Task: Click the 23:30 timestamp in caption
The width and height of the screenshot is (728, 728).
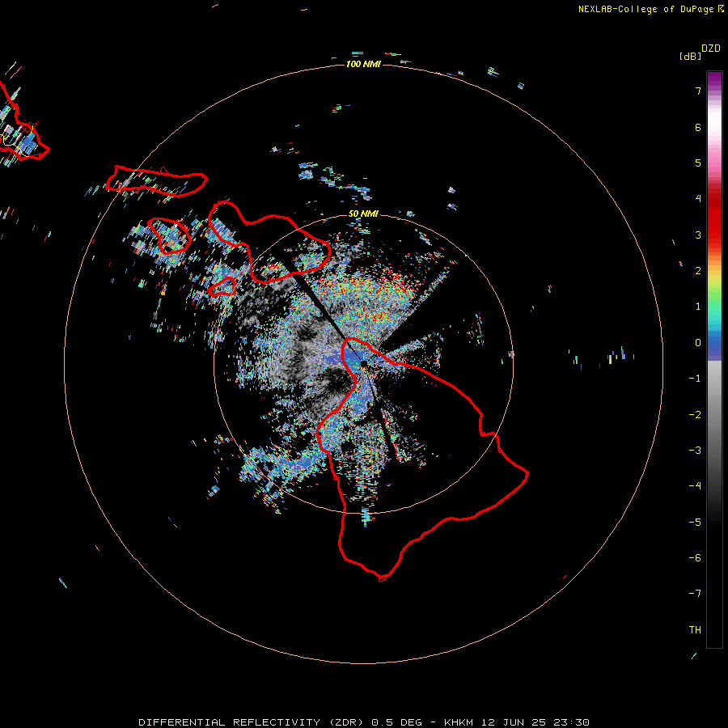Action: (x=572, y=722)
